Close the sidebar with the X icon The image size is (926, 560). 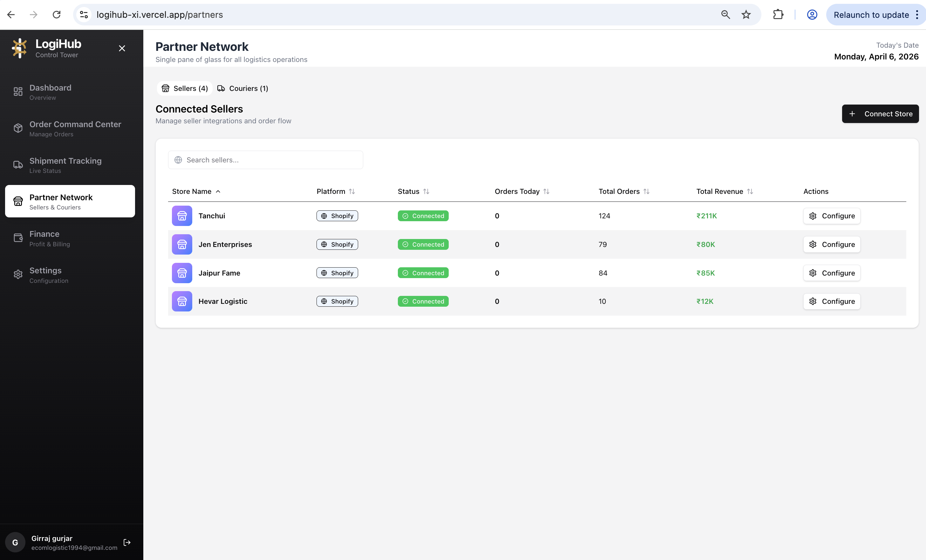click(x=122, y=48)
